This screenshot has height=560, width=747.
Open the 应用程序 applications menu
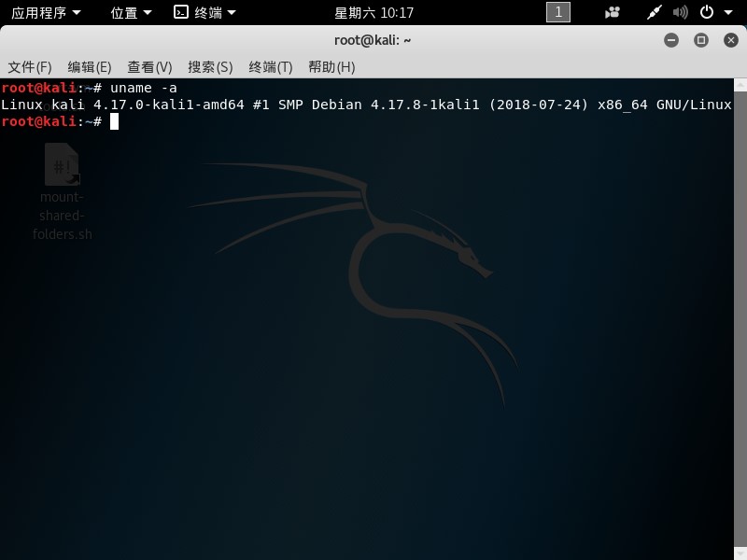[x=46, y=12]
